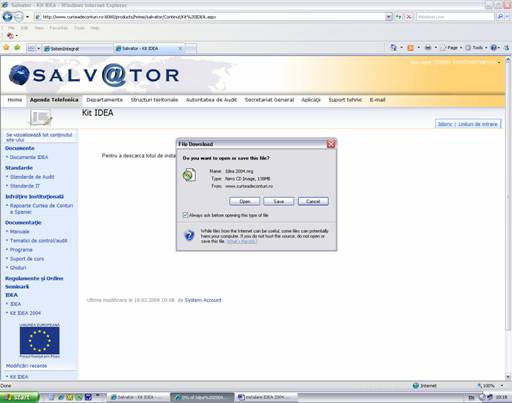The image size is (512, 403).
Task: Click the Add to Favorites icon
Action: (x=17, y=48)
